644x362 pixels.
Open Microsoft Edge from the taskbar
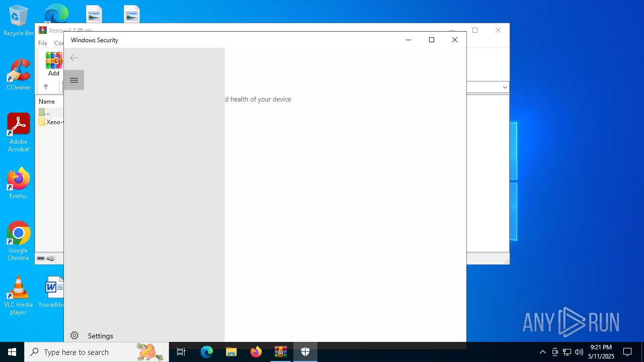pos(207,352)
